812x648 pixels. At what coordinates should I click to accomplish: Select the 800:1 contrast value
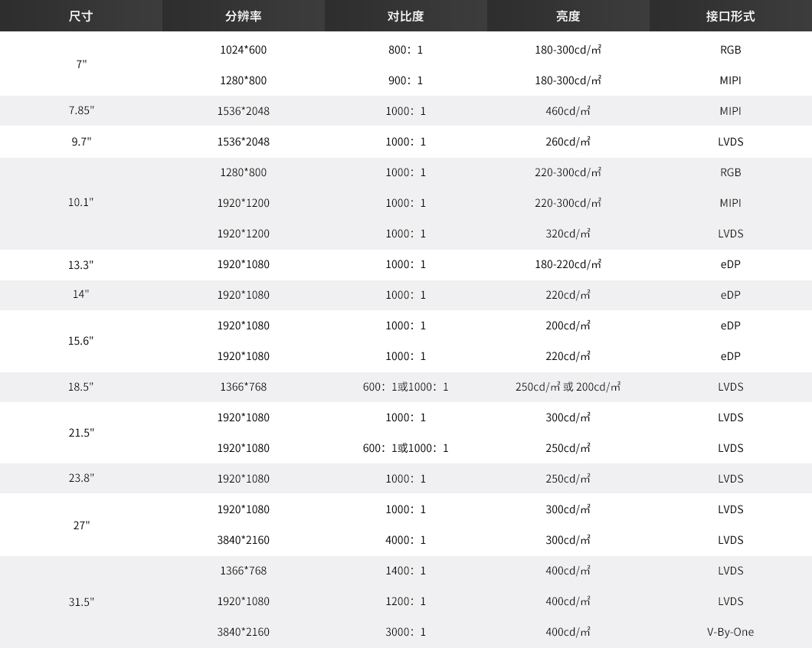click(x=405, y=50)
